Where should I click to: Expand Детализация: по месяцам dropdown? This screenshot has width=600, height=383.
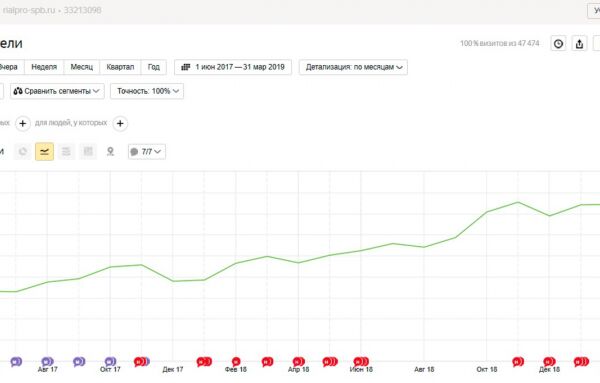353,67
